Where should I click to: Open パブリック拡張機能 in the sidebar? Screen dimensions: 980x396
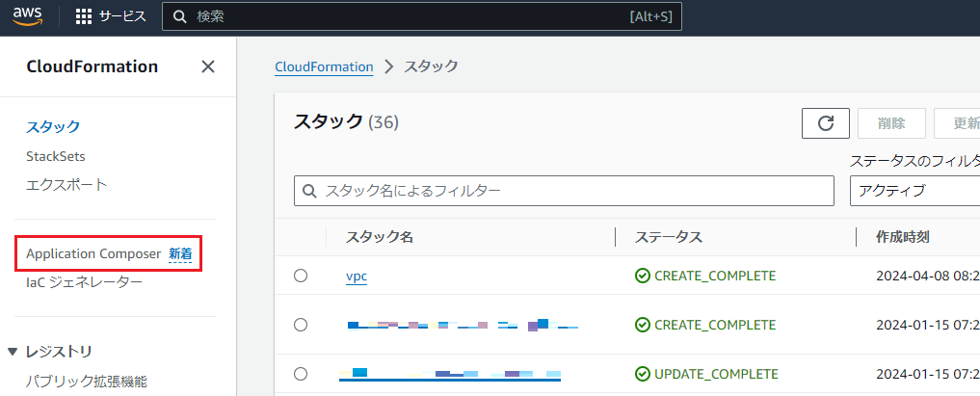(87, 381)
